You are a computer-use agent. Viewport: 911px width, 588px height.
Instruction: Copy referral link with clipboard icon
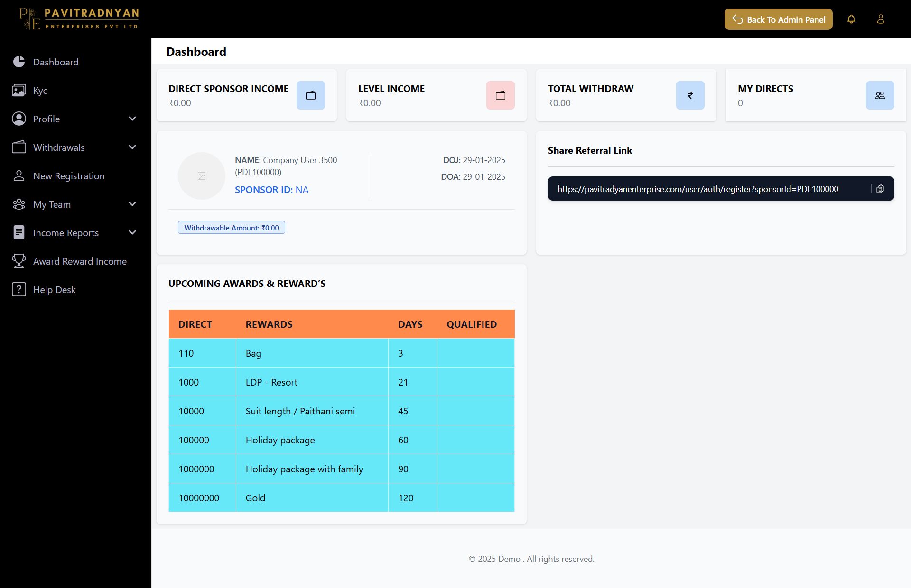click(x=880, y=189)
